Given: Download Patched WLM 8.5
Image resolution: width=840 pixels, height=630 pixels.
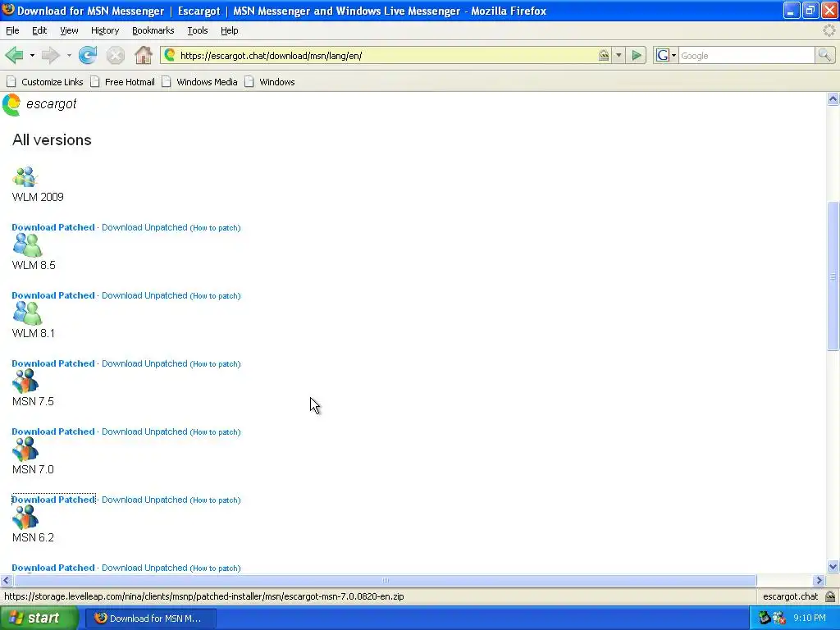Looking at the screenshot, I should coord(53,295).
